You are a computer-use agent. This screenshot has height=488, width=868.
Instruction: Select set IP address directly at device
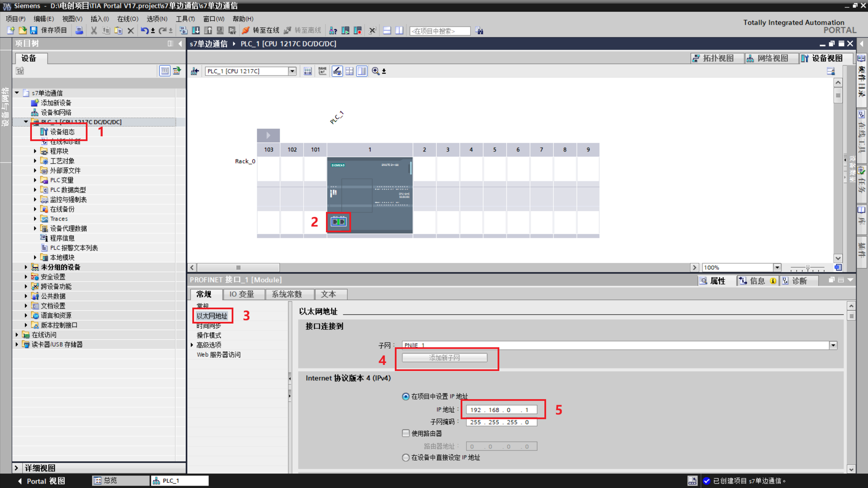[x=406, y=457]
